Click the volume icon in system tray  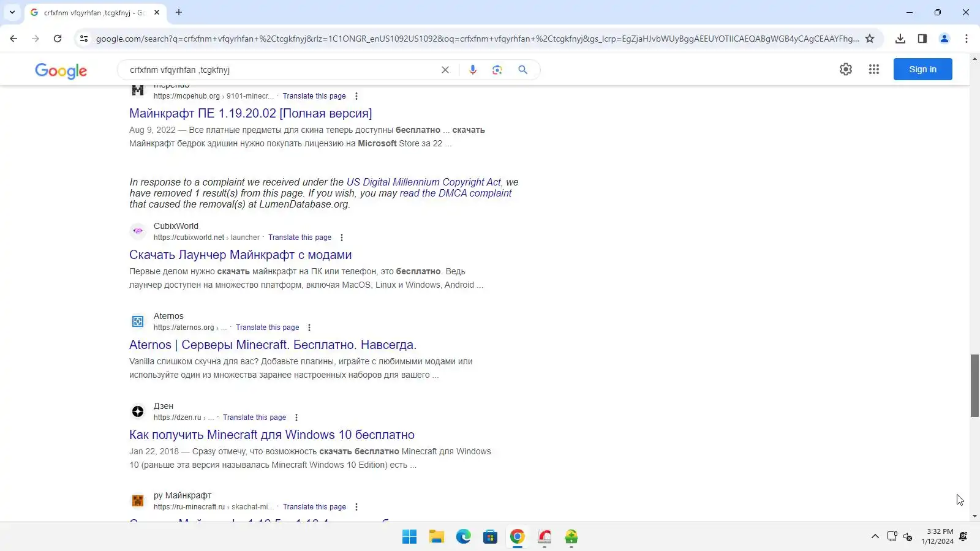(x=908, y=537)
